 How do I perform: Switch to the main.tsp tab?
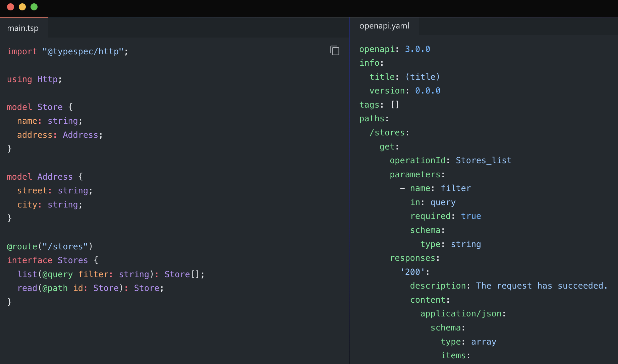(x=23, y=28)
